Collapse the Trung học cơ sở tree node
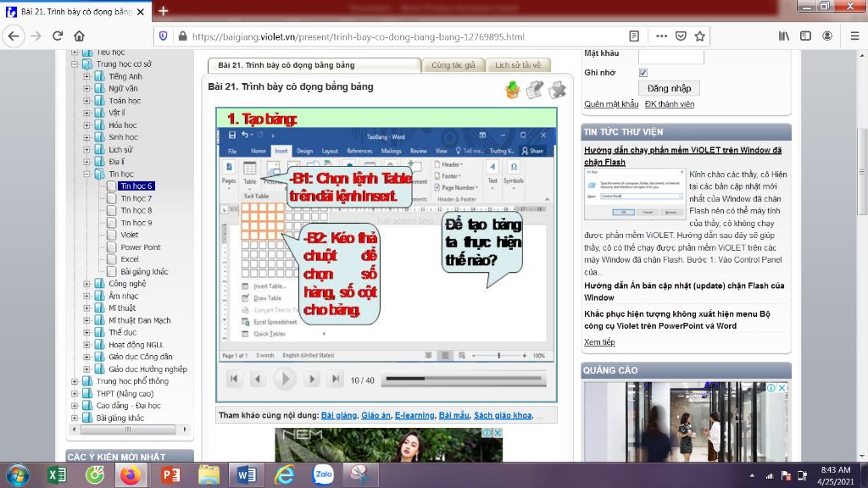Screen dimensions: 868x488 point(75,64)
